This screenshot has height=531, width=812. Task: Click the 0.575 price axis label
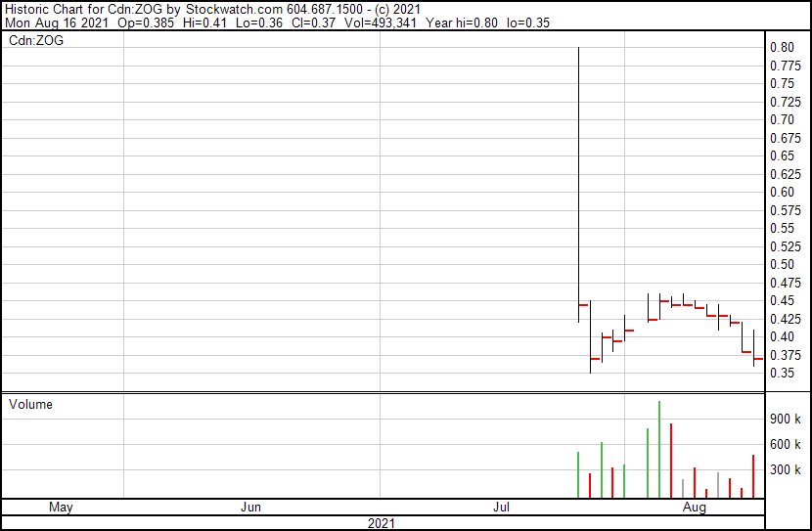(x=786, y=210)
